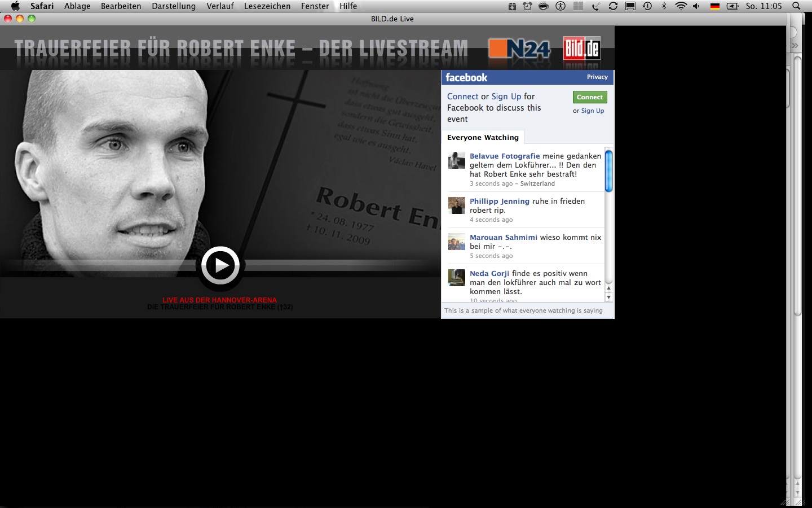Click the volume speaker icon
Screen dimensions: 812x508
click(696, 6)
